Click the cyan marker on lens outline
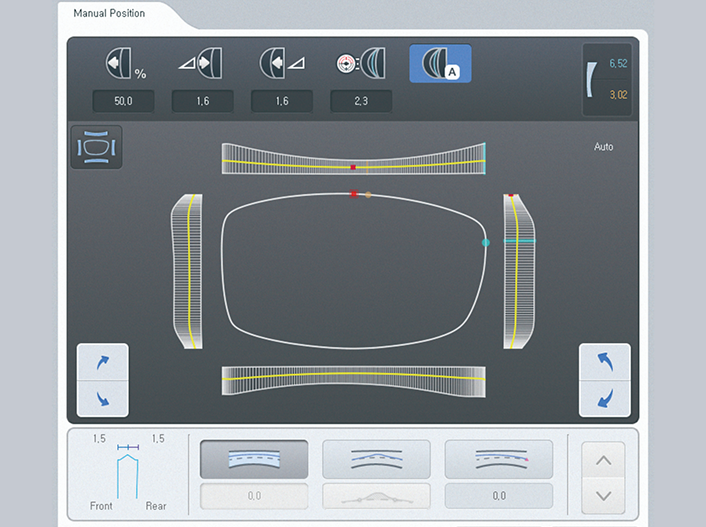The image size is (706, 527). [486, 242]
